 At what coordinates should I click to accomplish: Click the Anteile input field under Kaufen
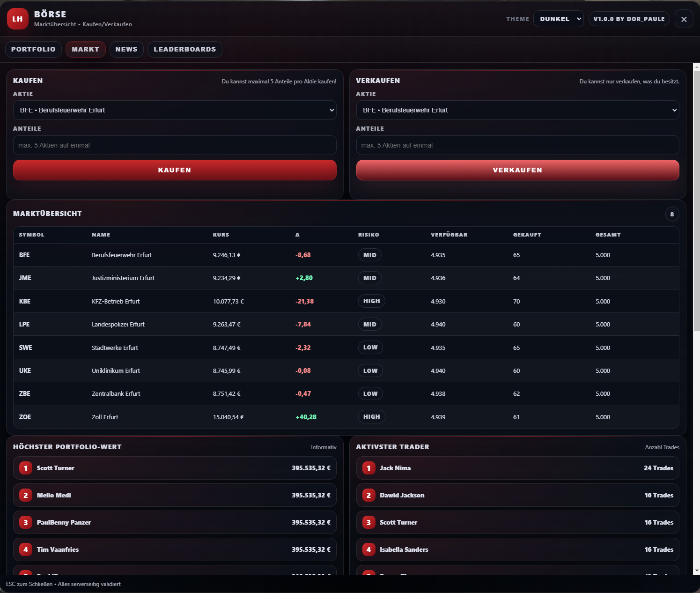coord(175,145)
